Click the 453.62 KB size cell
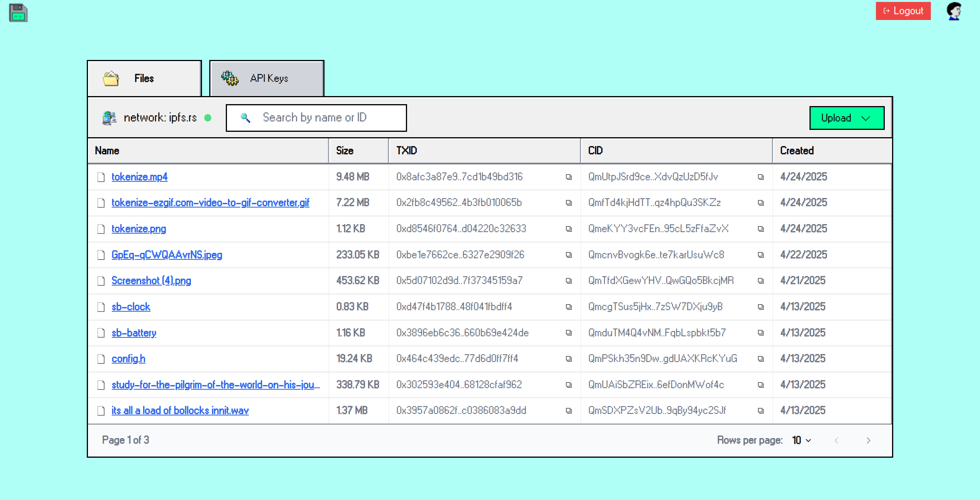 click(358, 281)
